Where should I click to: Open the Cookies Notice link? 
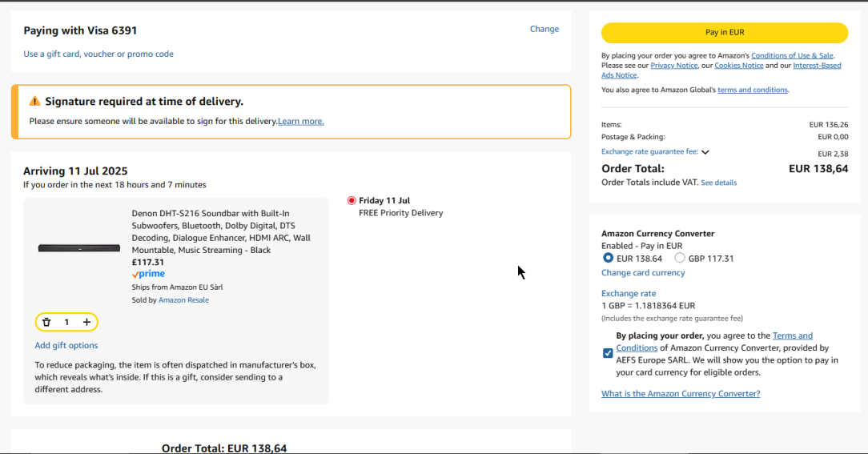738,66
